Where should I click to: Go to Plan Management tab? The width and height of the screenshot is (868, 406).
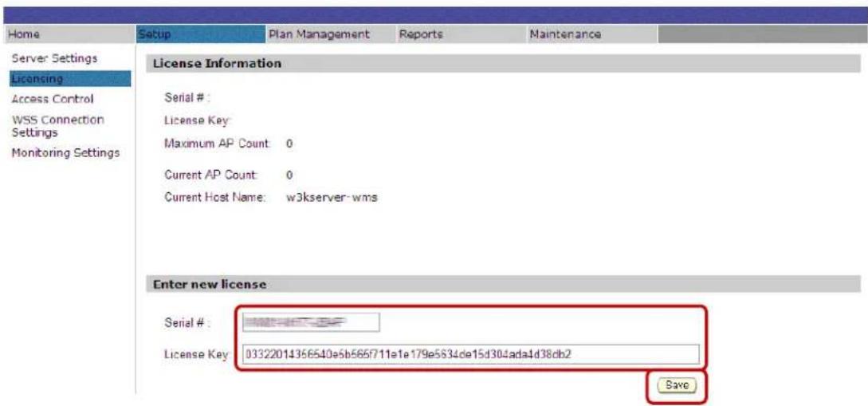click(331, 34)
